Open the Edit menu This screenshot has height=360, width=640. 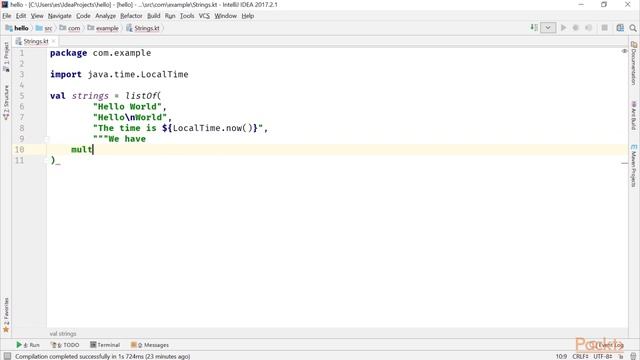21,16
